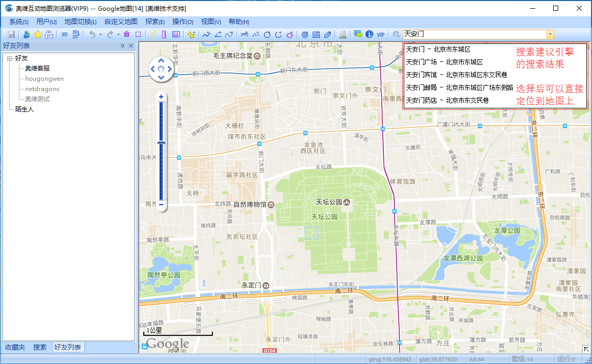The image size is (592, 364).
Task: Click the add arc tool icon
Action: tap(245, 35)
